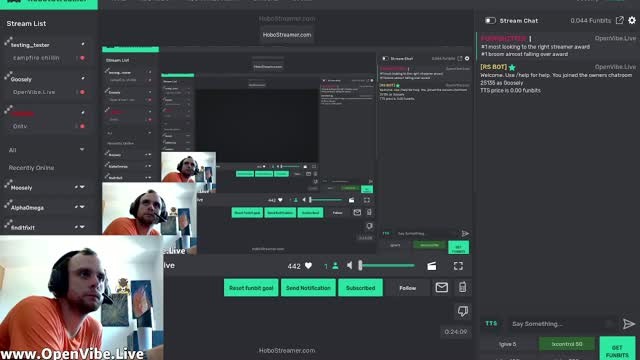This screenshot has height=360, width=640.
Task: Click the clip clapperboard icon
Action: [x=431, y=266]
